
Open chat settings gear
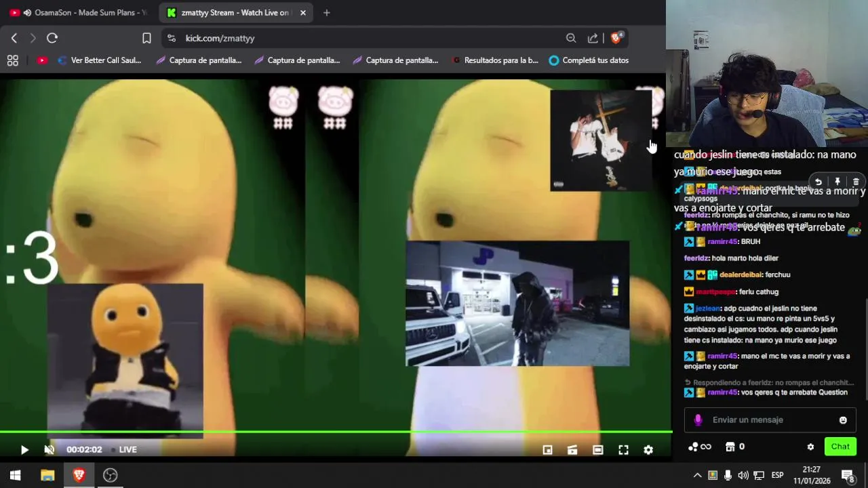coord(810,447)
